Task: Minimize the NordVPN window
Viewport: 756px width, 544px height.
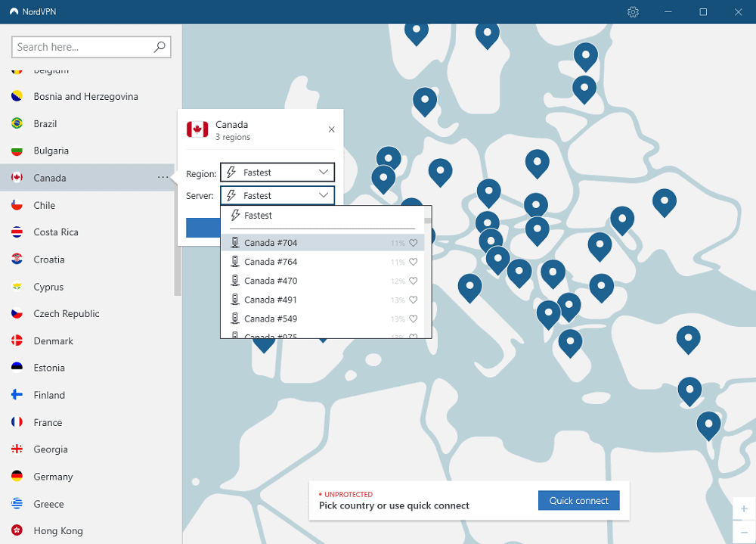Action: tap(668, 12)
